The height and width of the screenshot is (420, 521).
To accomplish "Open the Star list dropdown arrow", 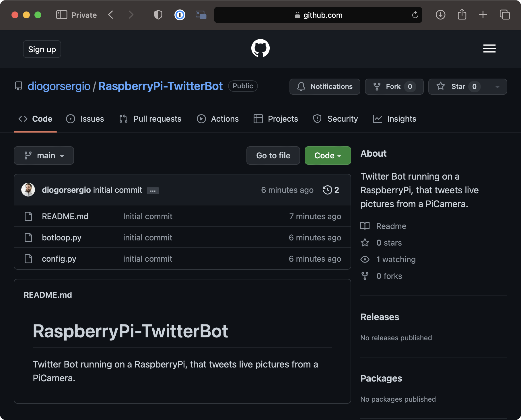I will [x=497, y=87].
